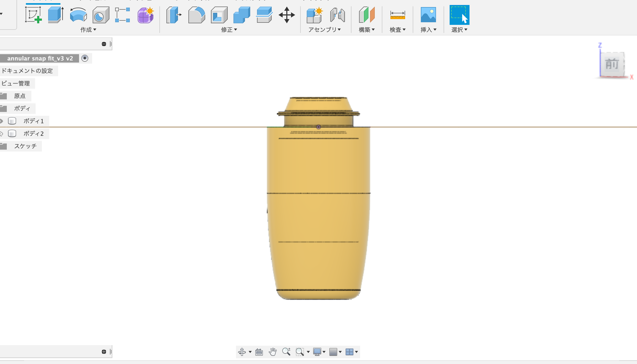Open the 作成 dropdown menu
Screen dimensions: 637x364
[88, 30]
